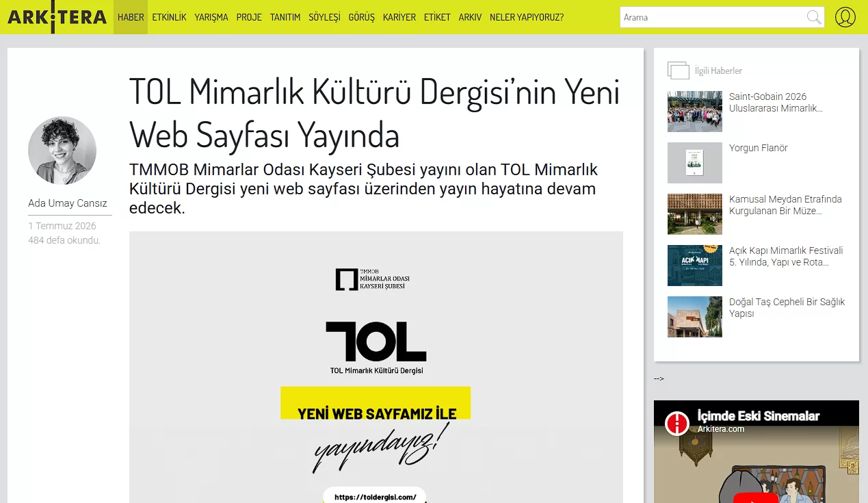Click the TOL magazine announcement image
This screenshot has height=503, width=868.
[x=376, y=367]
